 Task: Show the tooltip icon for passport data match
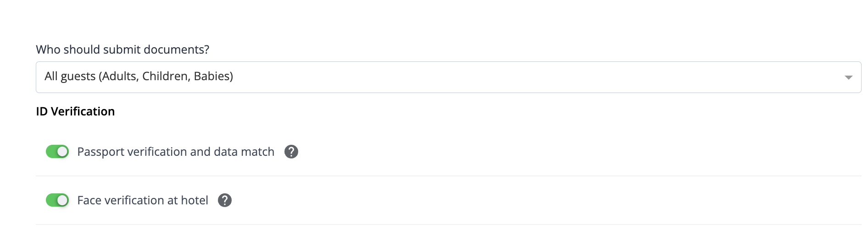[x=291, y=152]
